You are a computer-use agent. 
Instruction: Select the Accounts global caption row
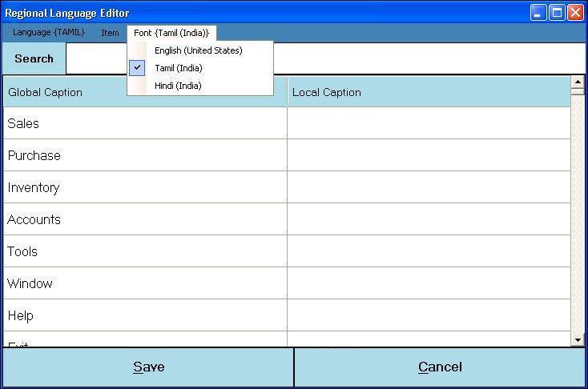[145, 219]
